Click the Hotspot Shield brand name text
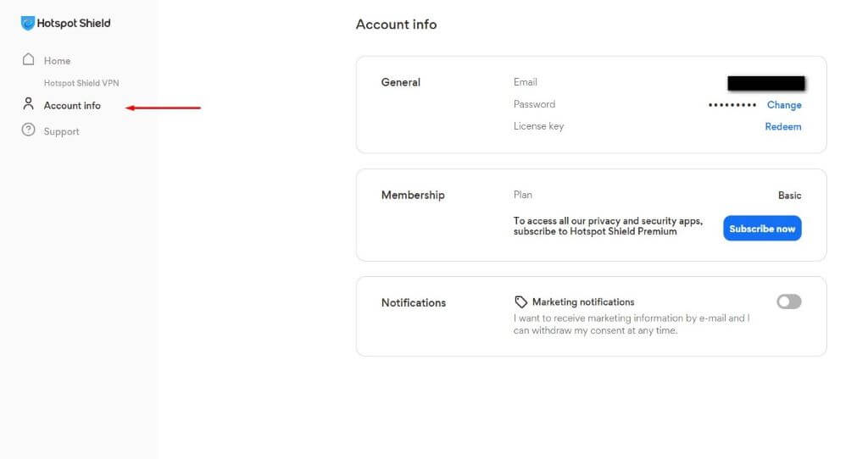 coord(74,24)
